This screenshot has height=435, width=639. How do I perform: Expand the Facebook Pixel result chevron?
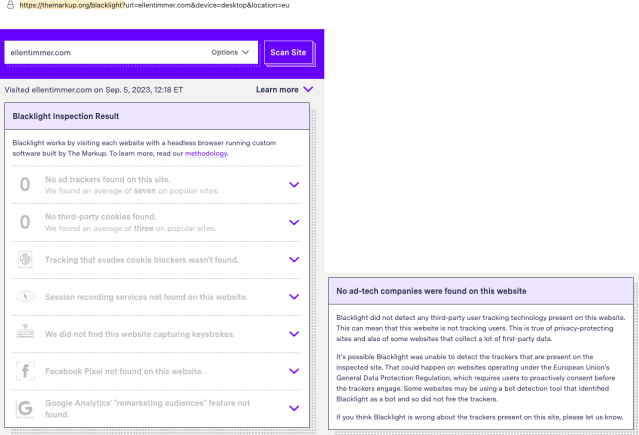294,371
